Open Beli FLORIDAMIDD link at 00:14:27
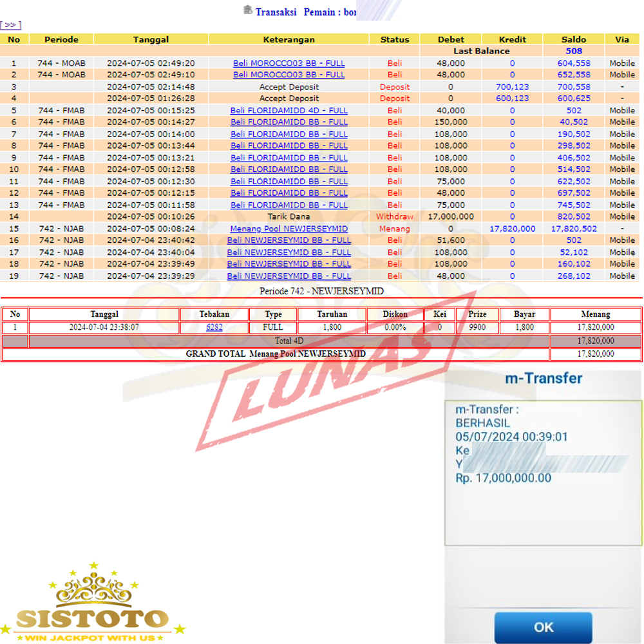This screenshot has width=644, height=644. [x=289, y=122]
